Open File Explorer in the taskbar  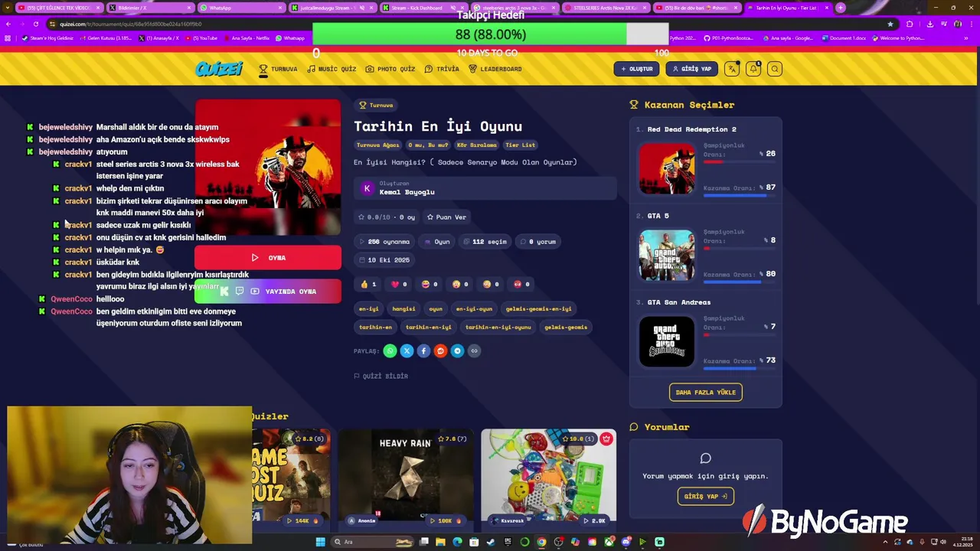click(440, 542)
